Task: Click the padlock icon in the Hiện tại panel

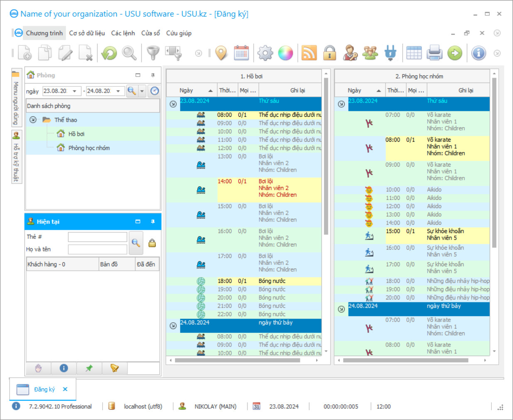Action: [152, 243]
